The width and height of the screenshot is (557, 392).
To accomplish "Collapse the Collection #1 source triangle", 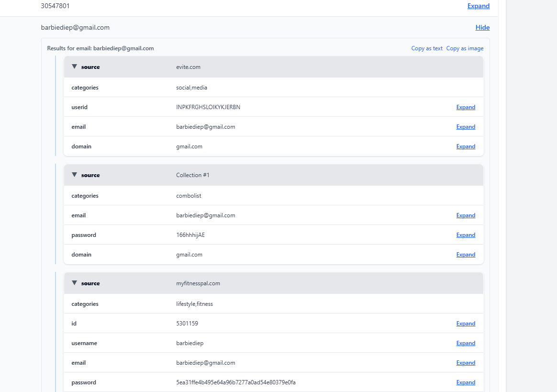I will (x=74, y=175).
